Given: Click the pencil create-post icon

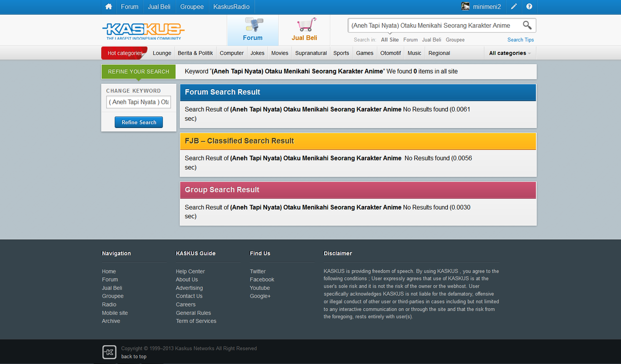Looking at the screenshot, I should coord(514,7).
